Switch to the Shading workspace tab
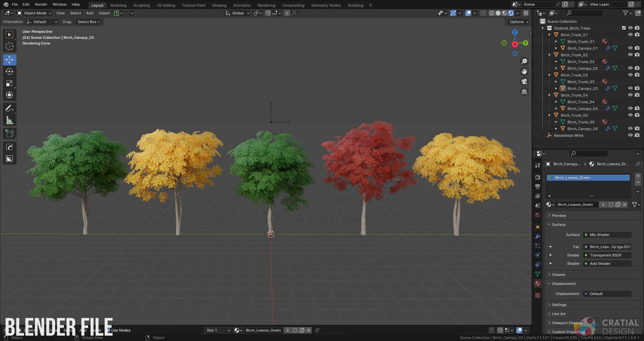This screenshot has width=644, height=341. (x=219, y=5)
